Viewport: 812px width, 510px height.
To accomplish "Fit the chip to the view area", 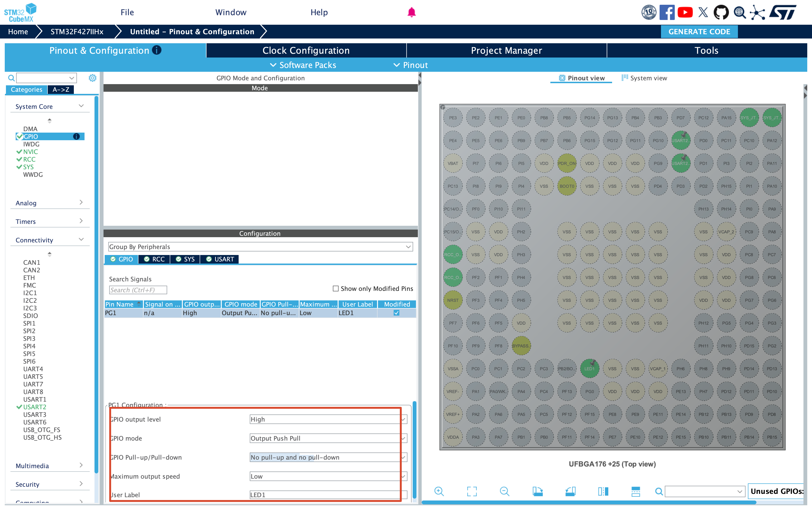I will (472, 491).
